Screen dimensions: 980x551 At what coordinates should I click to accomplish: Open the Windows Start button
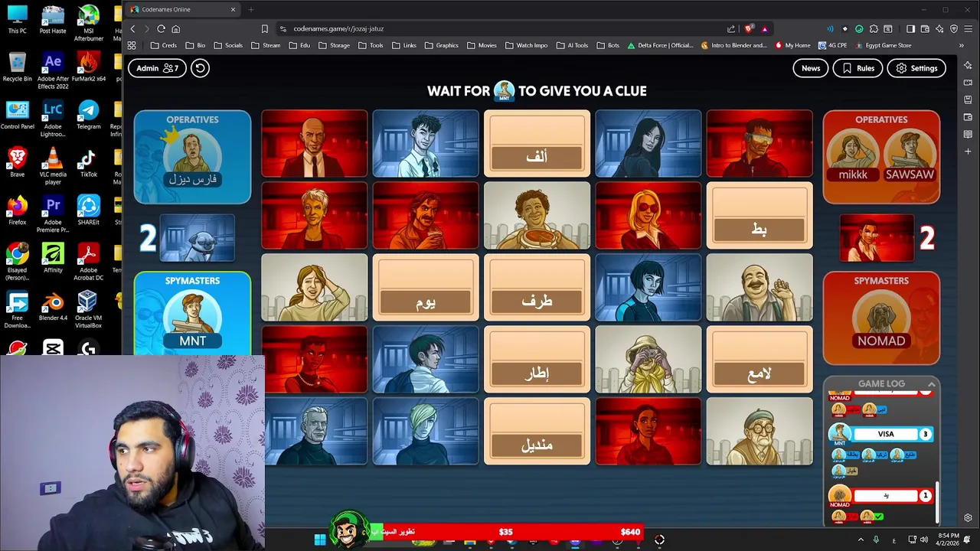coord(320,540)
